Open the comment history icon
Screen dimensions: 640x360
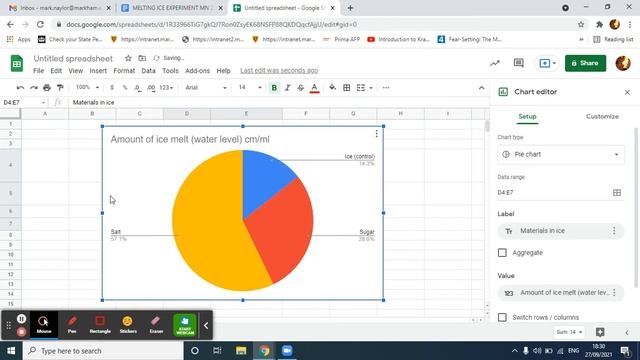[x=518, y=63]
